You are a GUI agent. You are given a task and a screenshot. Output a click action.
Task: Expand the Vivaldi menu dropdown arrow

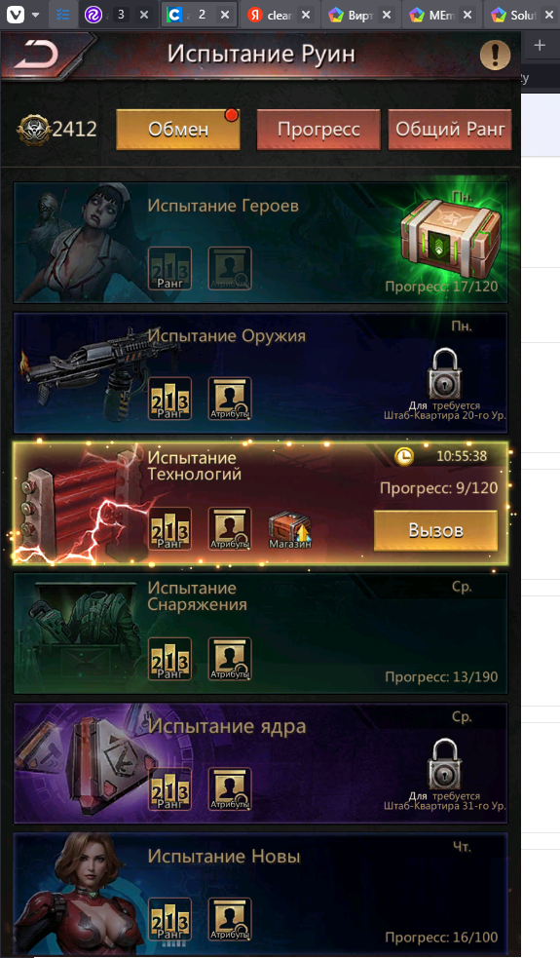coord(35,15)
